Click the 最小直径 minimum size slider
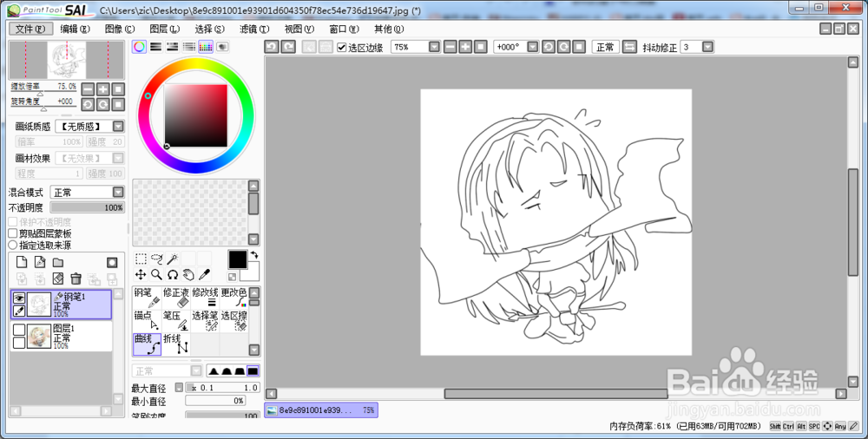 [x=215, y=401]
